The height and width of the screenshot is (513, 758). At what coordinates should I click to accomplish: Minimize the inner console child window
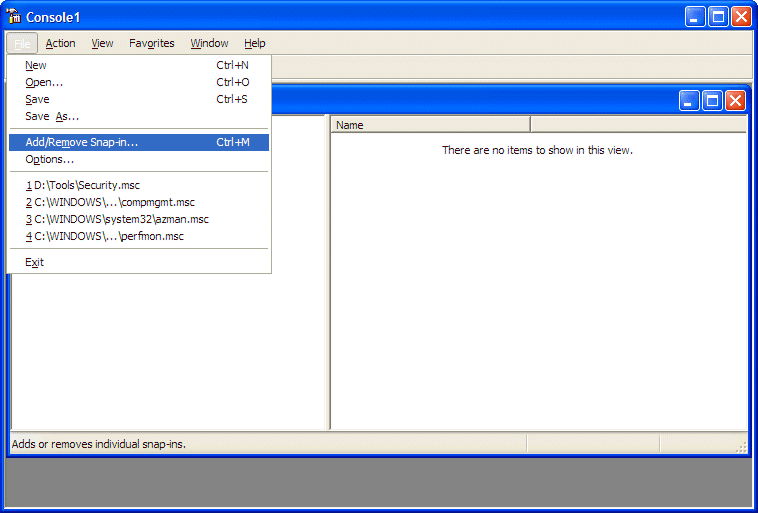pyautogui.click(x=689, y=101)
